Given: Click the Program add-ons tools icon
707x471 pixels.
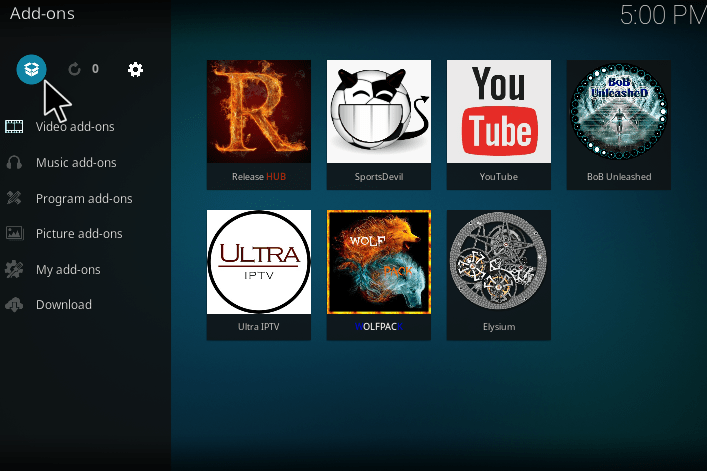Looking at the screenshot, I should pos(14,198).
